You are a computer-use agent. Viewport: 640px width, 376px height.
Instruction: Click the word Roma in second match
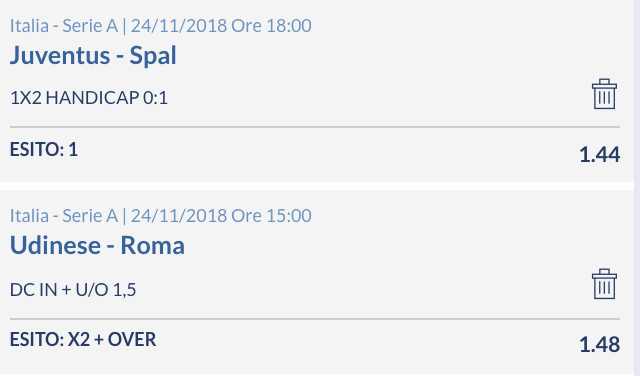(x=153, y=245)
